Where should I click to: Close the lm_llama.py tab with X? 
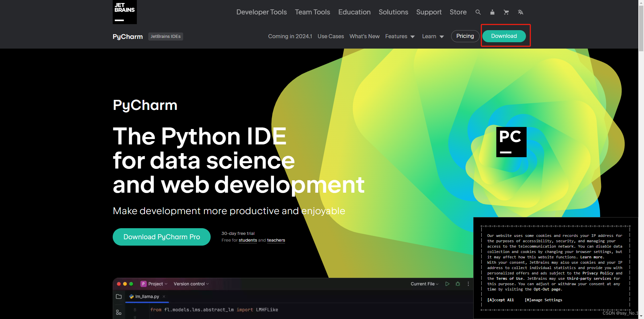pos(164,297)
